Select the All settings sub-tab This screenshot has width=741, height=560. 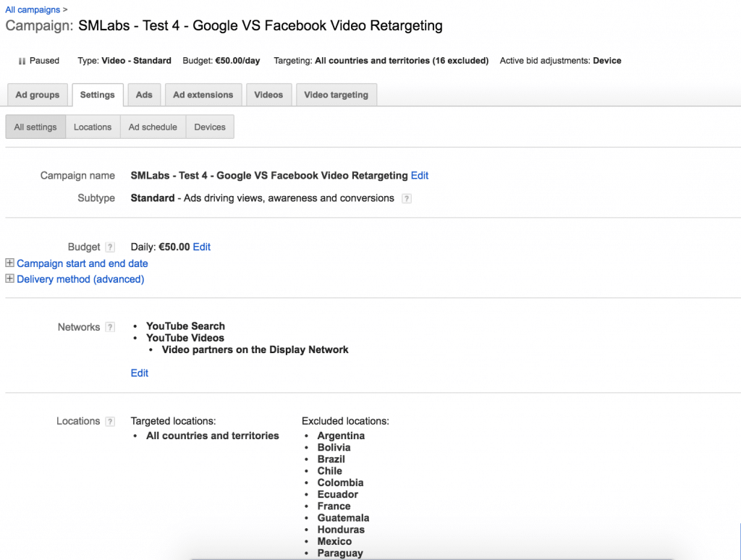[x=35, y=127]
